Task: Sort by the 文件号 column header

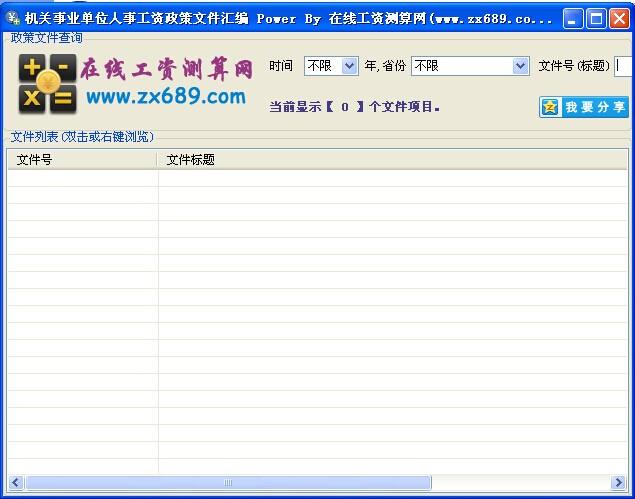Action: [82, 159]
